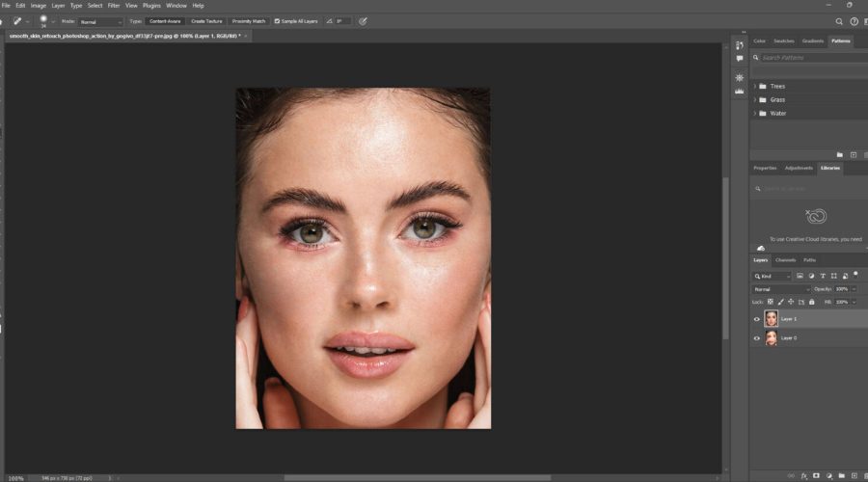Open the Opacity slider dropdown arrow
This screenshot has width=868, height=482.
click(x=854, y=289)
